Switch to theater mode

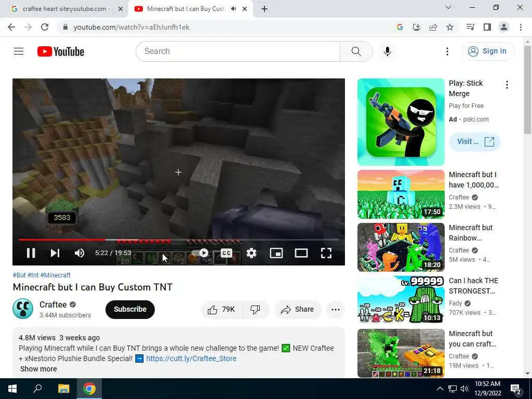point(301,253)
